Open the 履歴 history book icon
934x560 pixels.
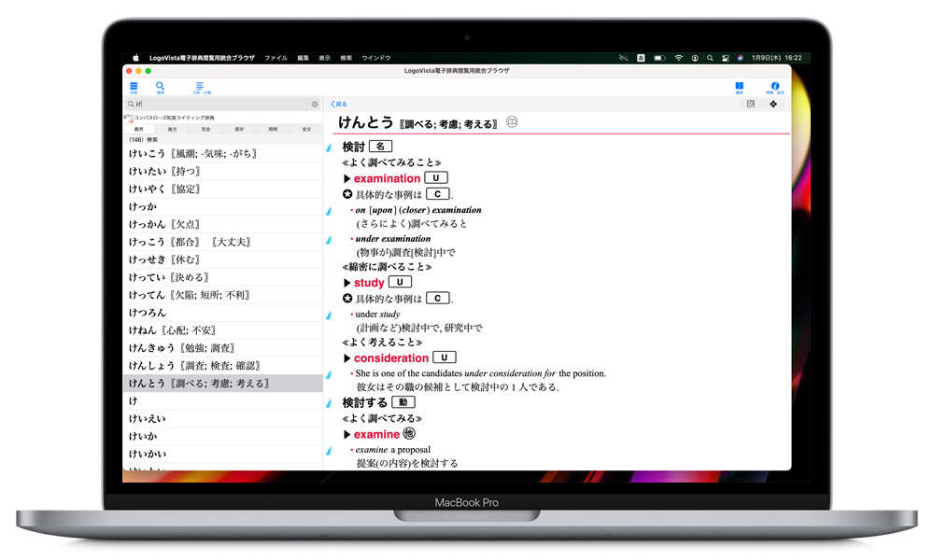tap(739, 88)
